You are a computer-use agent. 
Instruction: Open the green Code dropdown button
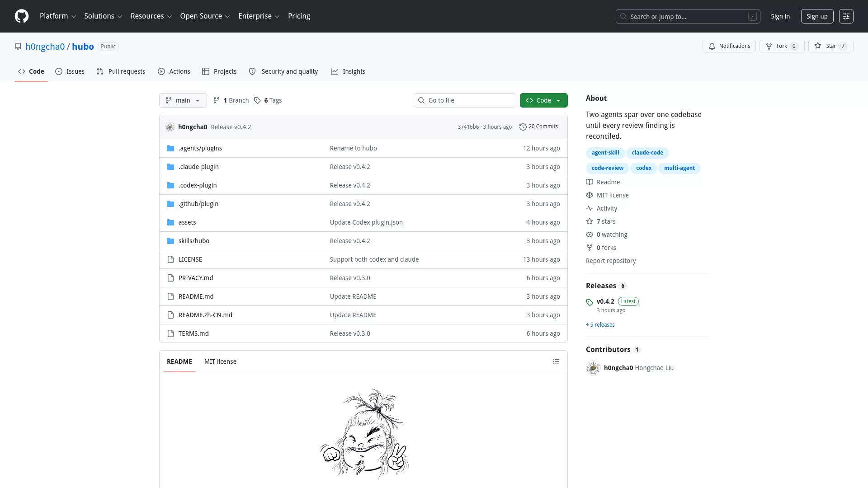coord(543,100)
